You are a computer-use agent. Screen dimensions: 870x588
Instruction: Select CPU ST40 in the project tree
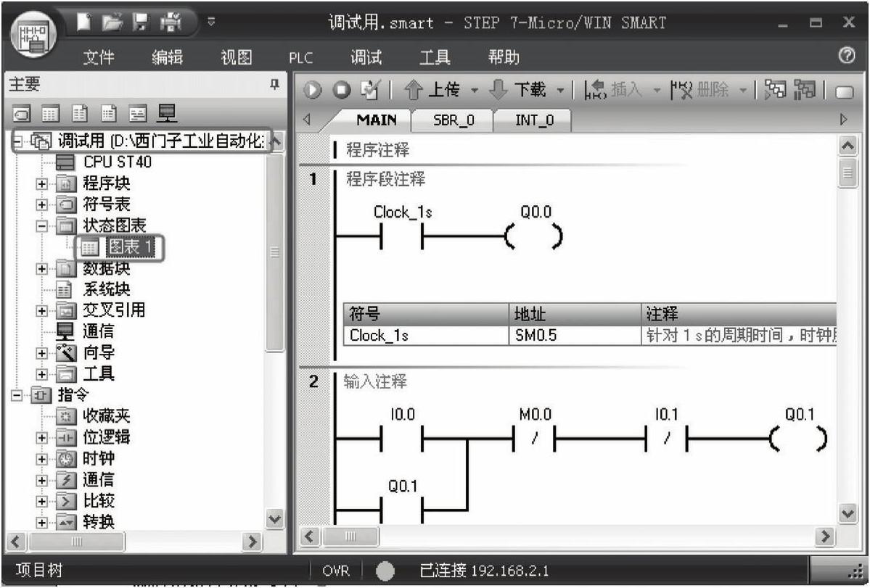pyautogui.click(x=117, y=162)
